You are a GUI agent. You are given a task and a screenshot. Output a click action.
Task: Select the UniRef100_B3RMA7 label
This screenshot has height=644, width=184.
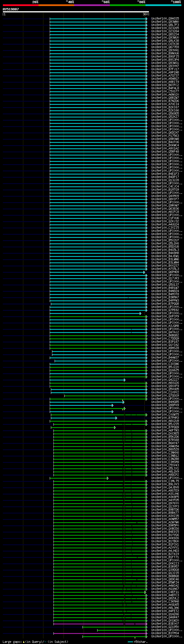coord(165,297)
